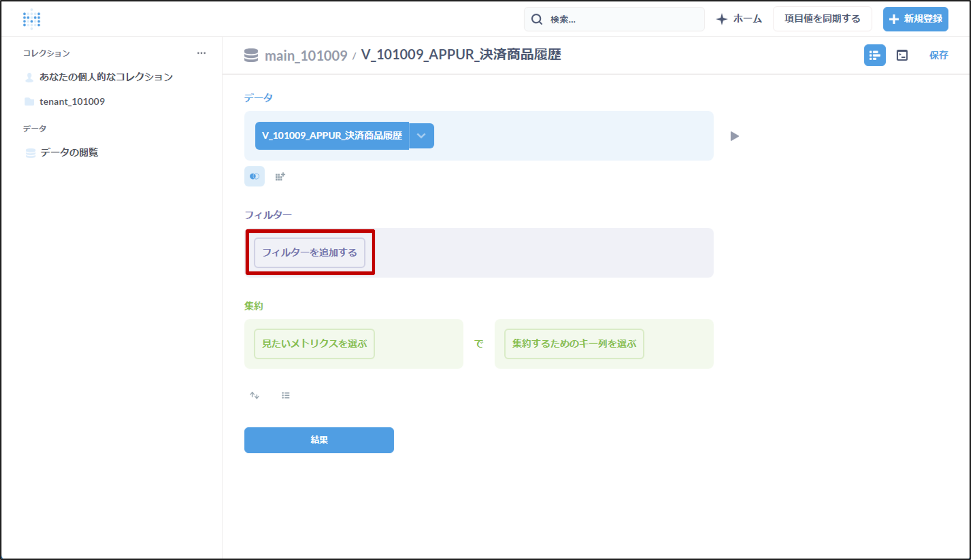The image size is (971, 560).
Task: Open the collection options ellipsis menu
Action: coord(201,53)
